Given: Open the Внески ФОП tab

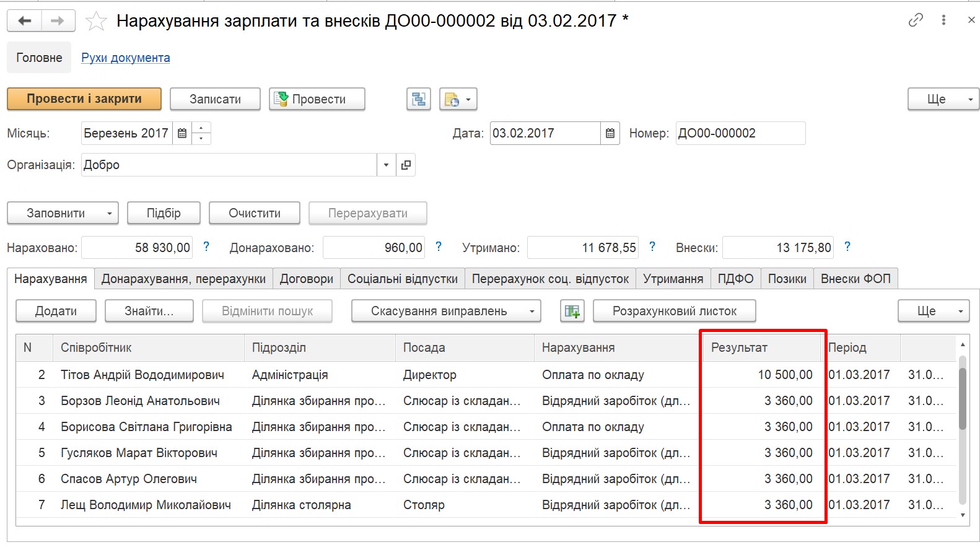Looking at the screenshot, I should (x=855, y=279).
